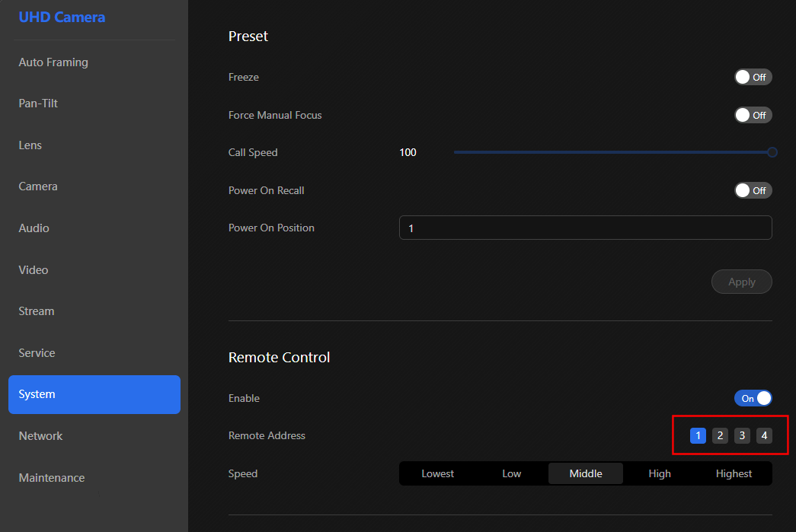Set remote speed to High
The height and width of the screenshot is (532, 796).
coord(660,473)
